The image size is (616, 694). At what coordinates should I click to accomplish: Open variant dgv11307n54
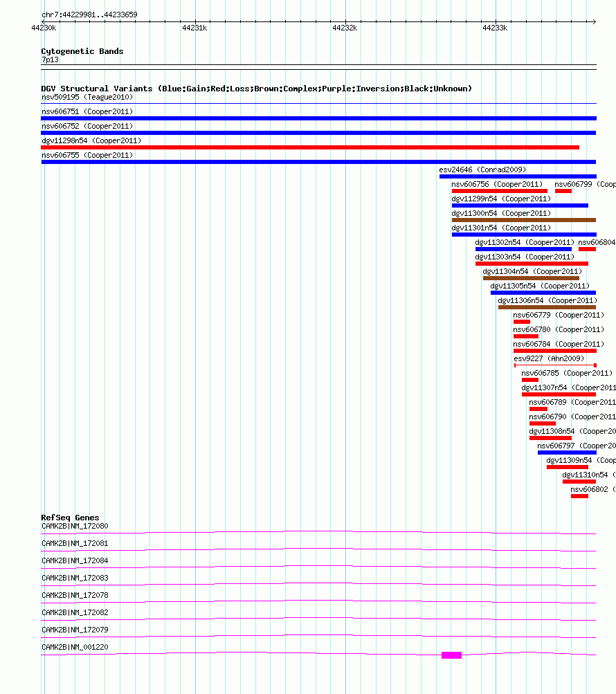pos(569,387)
